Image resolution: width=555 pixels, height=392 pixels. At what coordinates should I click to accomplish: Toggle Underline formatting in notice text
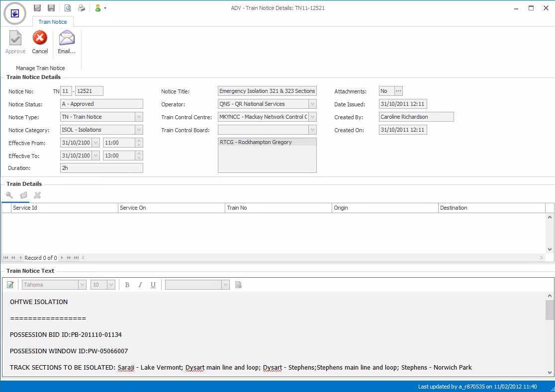click(153, 285)
